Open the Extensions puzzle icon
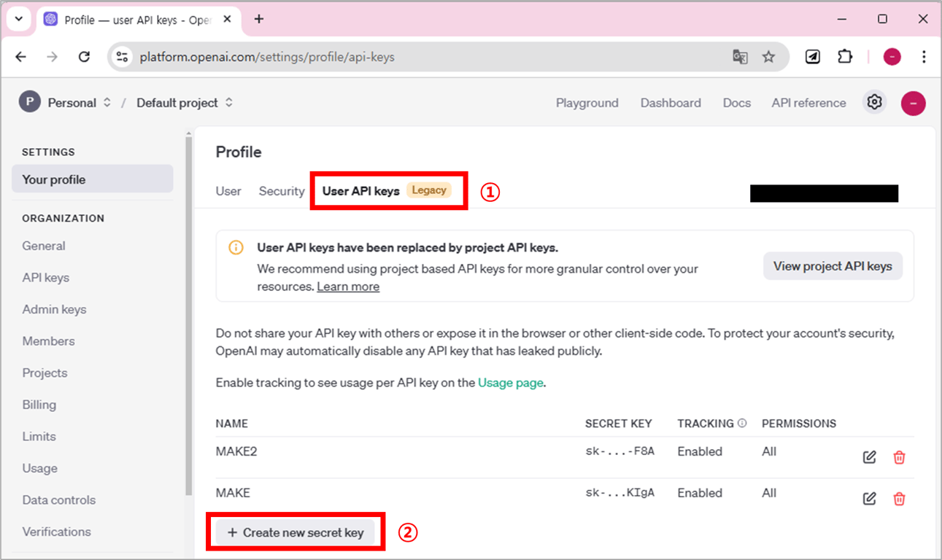The width and height of the screenshot is (942, 560). (x=845, y=57)
